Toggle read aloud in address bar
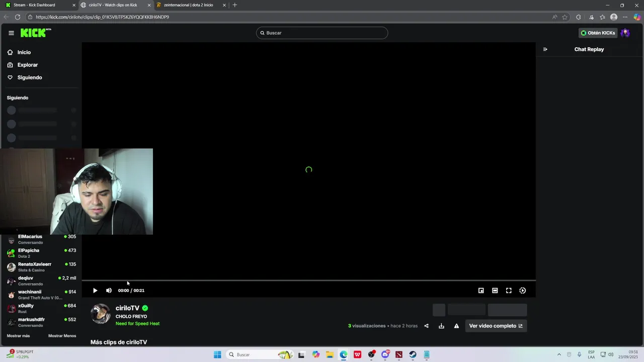The image size is (644, 362). pos(554,17)
